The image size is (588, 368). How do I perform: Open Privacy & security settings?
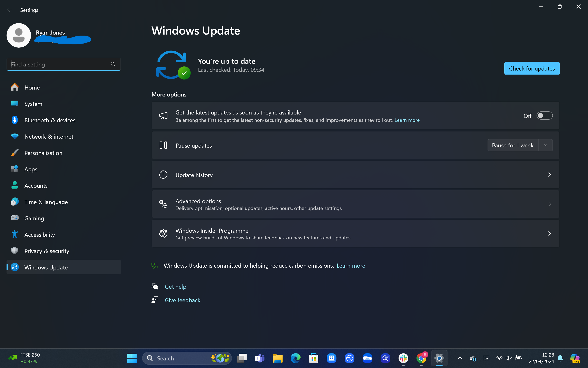pos(64,251)
